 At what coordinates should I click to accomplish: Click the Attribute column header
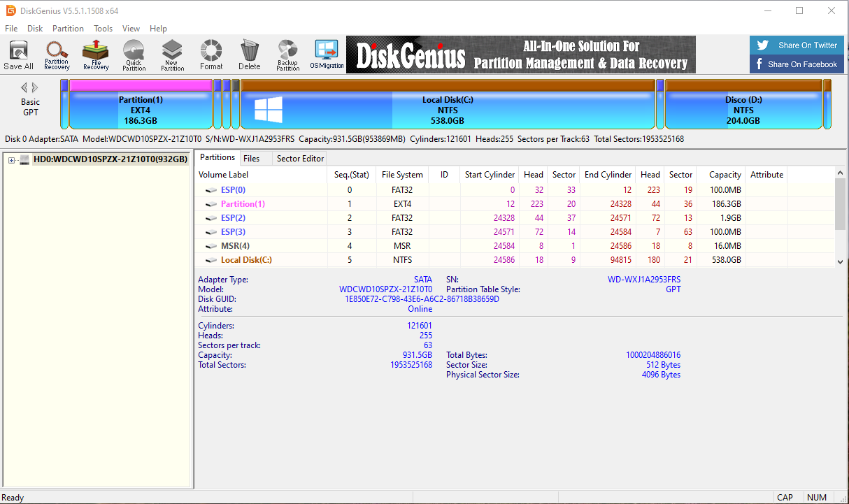tap(766, 175)
